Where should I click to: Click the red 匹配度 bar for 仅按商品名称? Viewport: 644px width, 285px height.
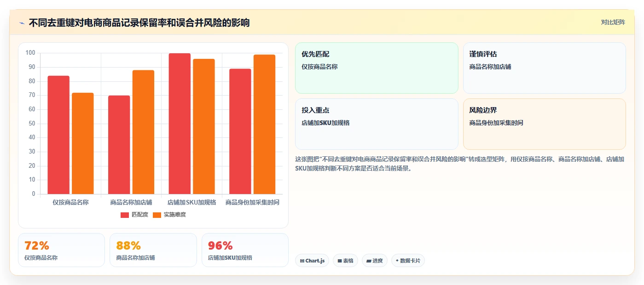58,135
